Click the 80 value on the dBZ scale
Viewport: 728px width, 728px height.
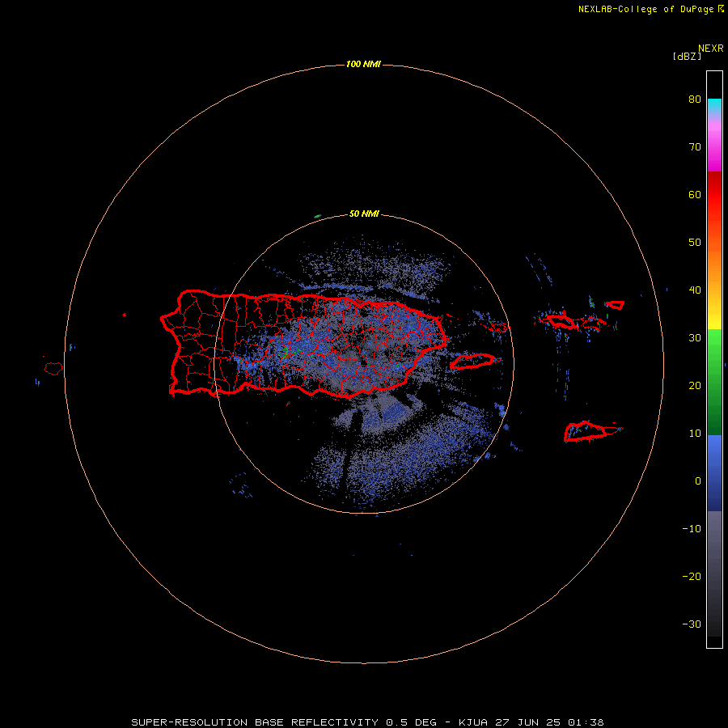coord(695,99)
